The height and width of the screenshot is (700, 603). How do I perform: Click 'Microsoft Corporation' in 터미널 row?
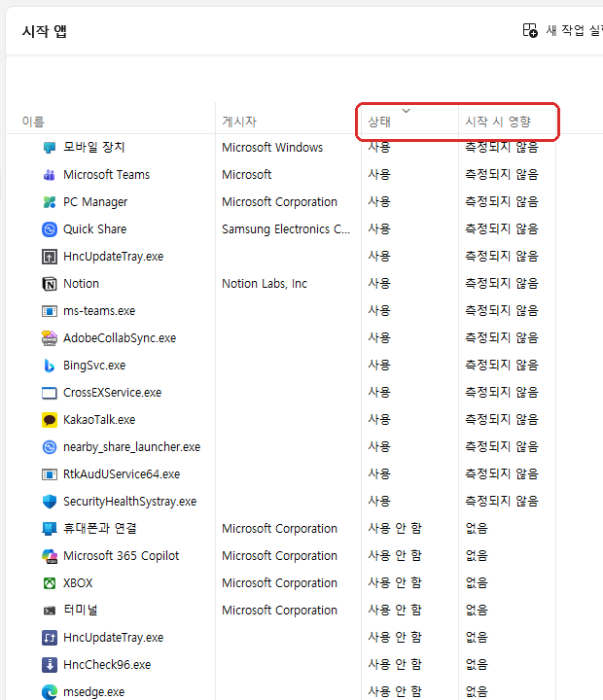pos(279,611)
